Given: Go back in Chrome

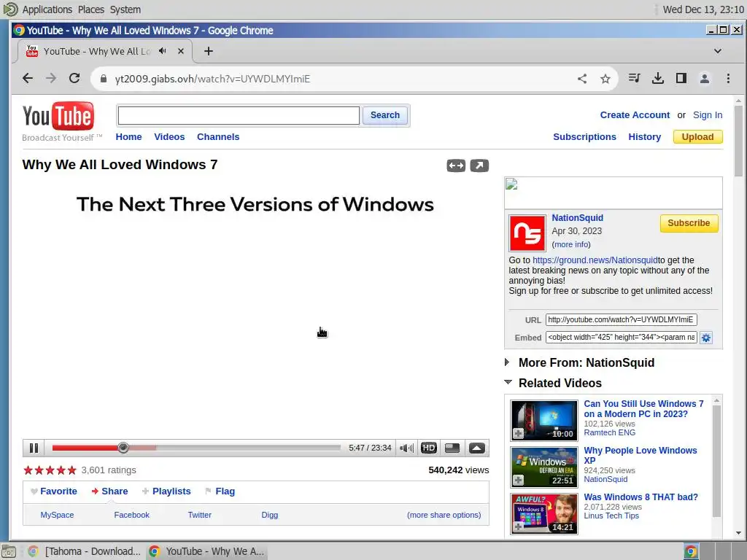Looking at the screenshot, I should 28,79.
